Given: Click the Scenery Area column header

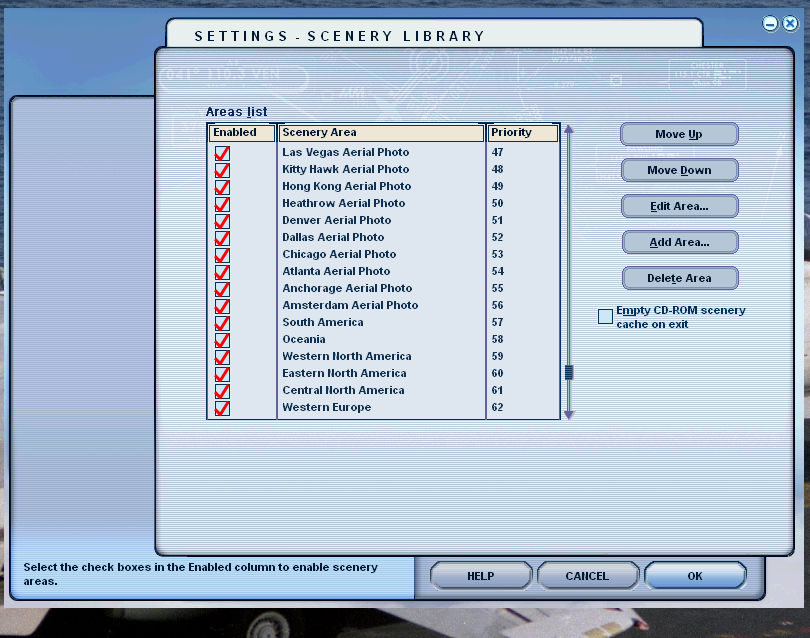Looking at the screenshot, I should 381,133.
